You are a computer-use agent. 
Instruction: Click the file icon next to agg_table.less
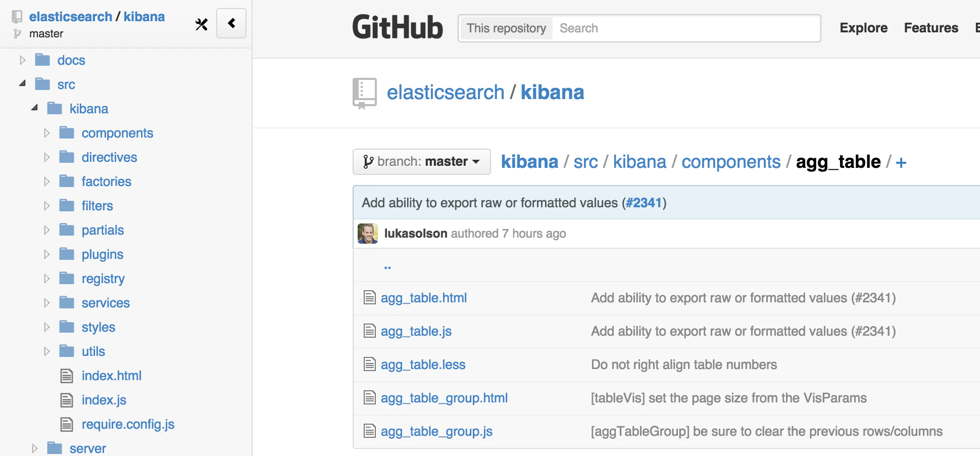click(x=370, y=364)
